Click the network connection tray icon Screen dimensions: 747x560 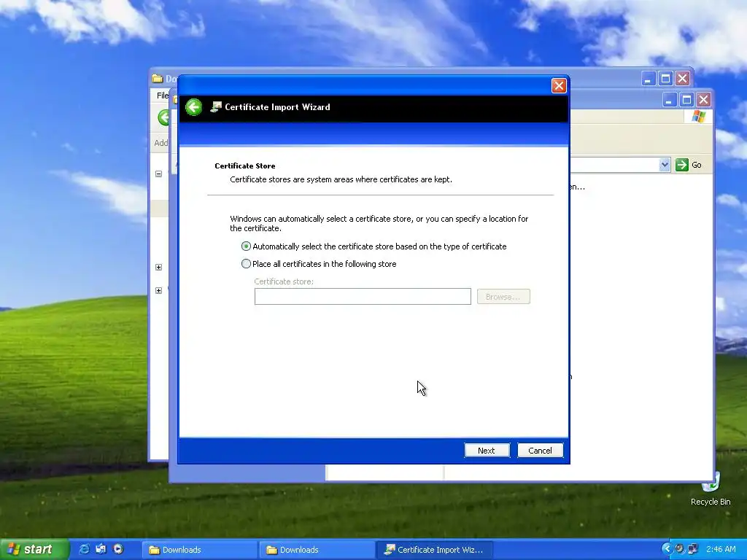[x=693, y=549]
